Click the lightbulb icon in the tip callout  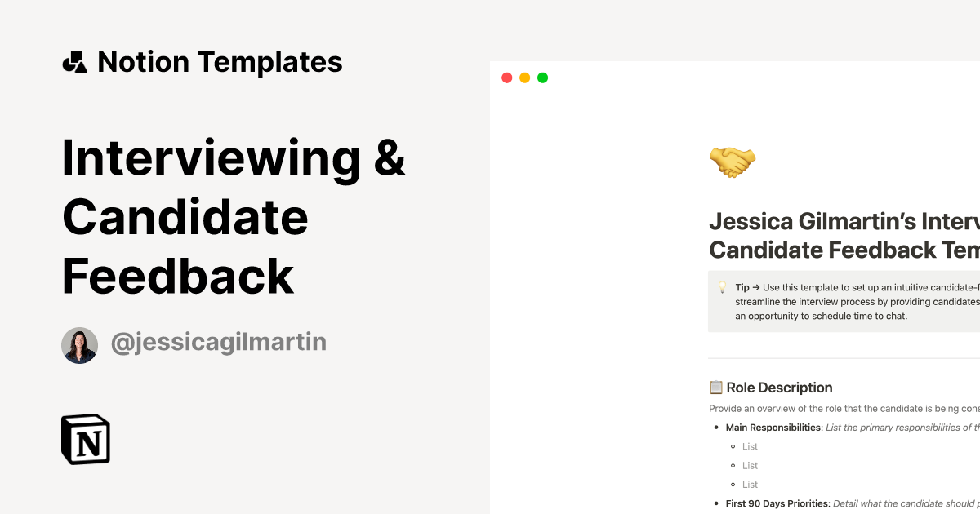(x=722, y=287)
